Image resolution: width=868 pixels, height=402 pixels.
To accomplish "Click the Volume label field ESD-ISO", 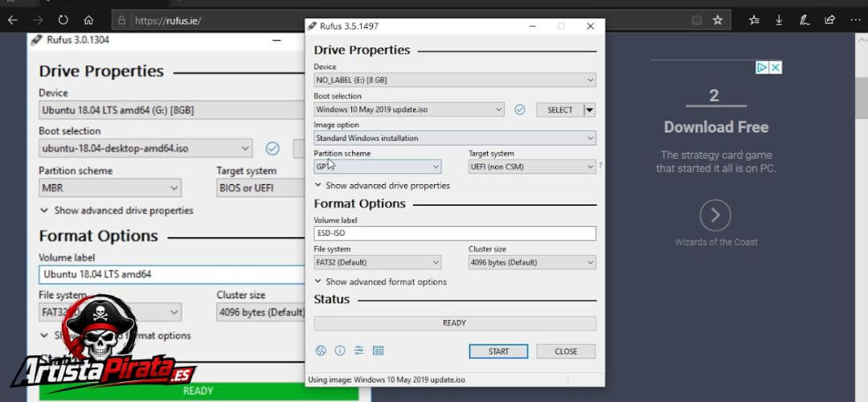I will [454, 233].
